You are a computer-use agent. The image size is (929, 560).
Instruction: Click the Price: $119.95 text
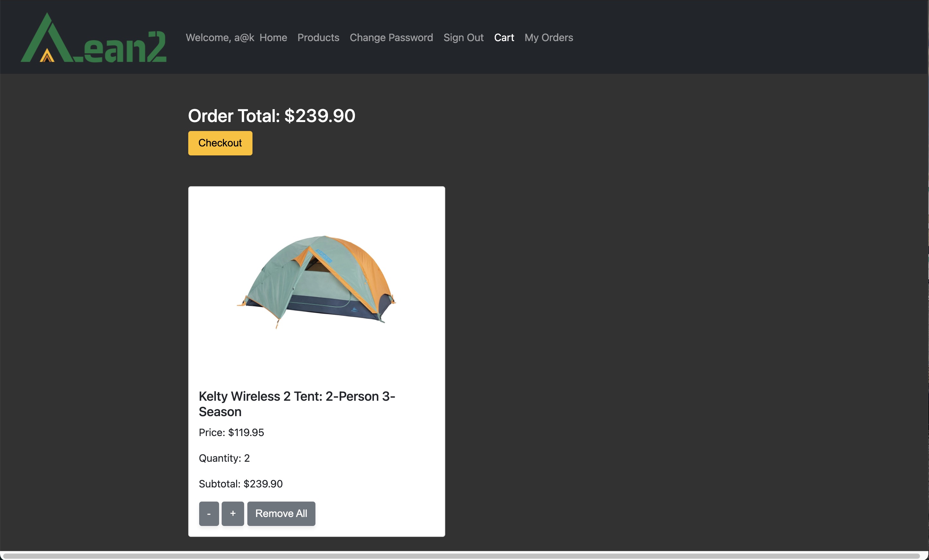coord(231,433)
